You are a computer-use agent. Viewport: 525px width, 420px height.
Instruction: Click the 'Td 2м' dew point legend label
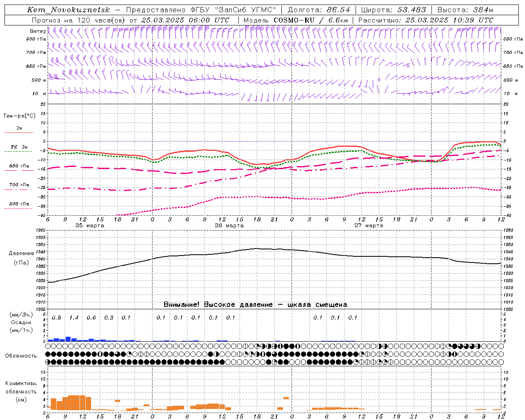pyautogui.click(x=19, y=147)
